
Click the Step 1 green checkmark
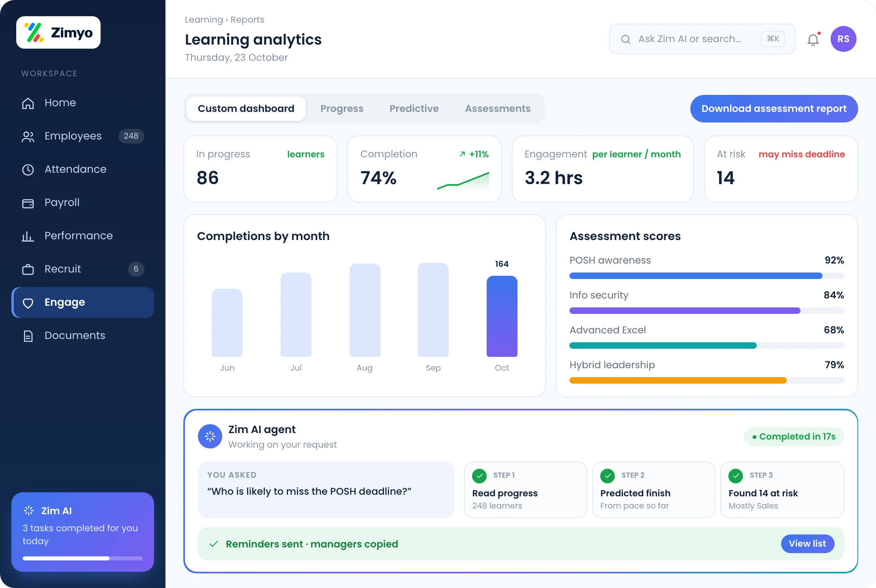click(x=479, y=476)
